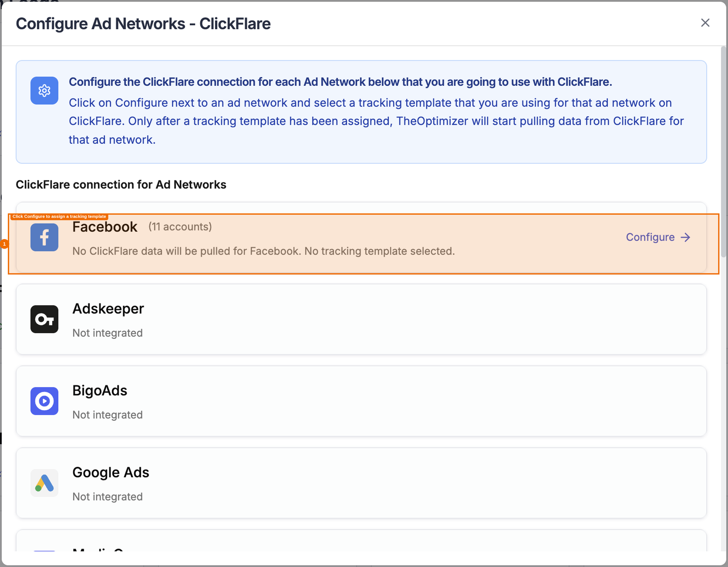
Task: Click the bold info banner headline
Action: tap(340, 82)
